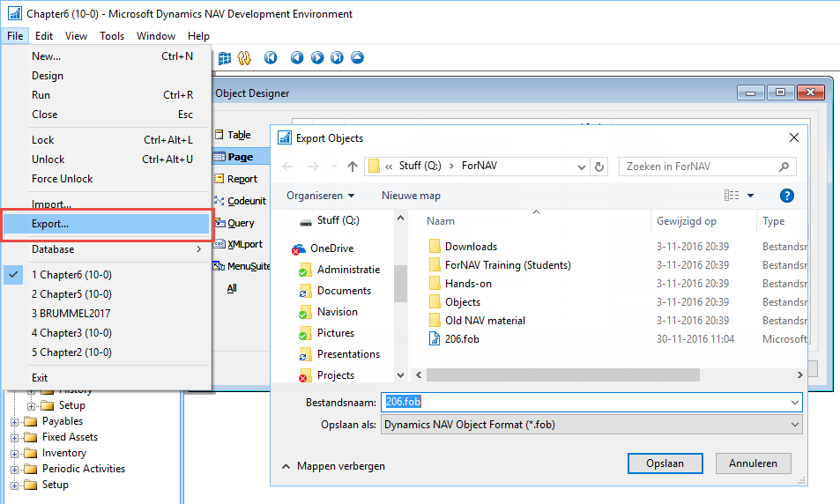Click the search magnifier icon
Screen dimensions: 840x504
point(784,167)
